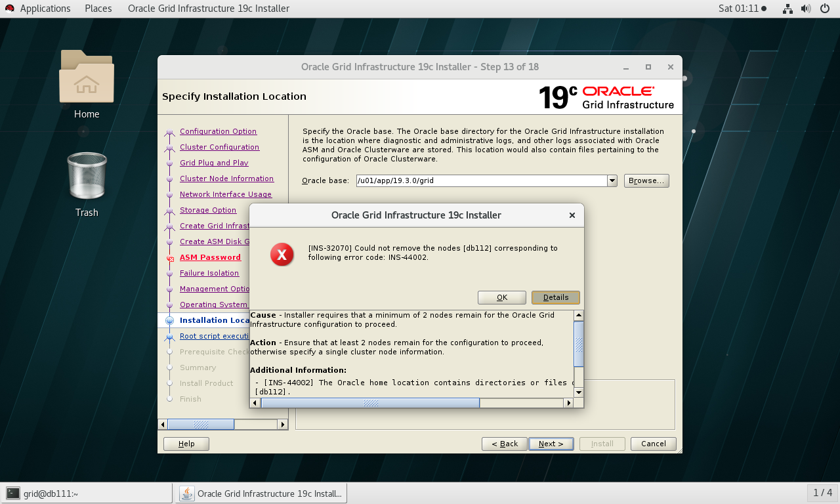
Task: Click the steps panel horizontal scrollbar thumb
Action: tap(201, 425)
